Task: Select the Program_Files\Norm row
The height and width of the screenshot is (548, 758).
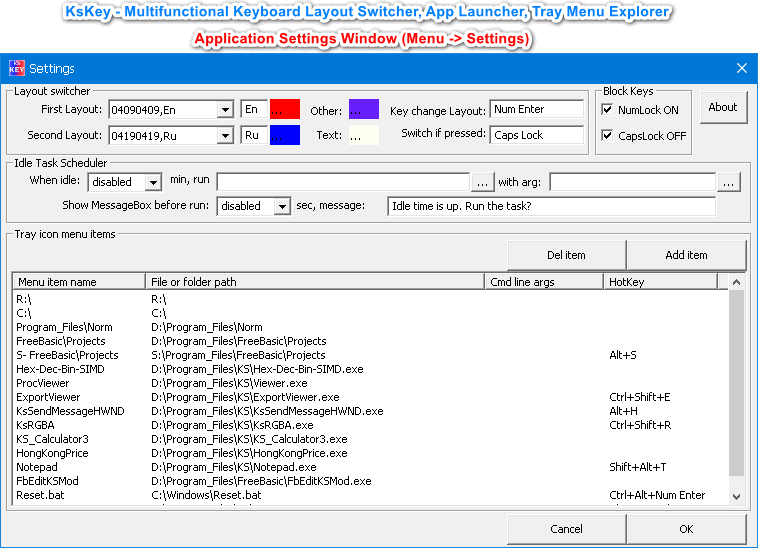Action: coord(370,328)
